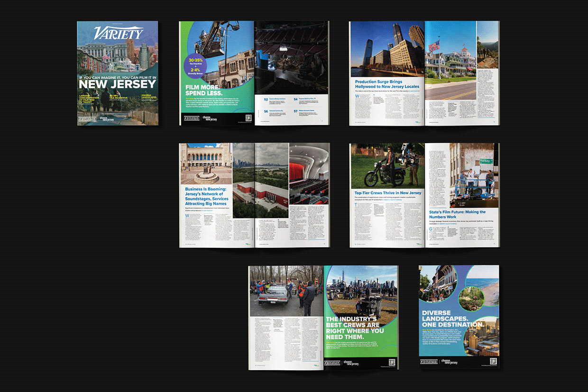
Task: Click the QR code on the Best Crews ad
Action: 392,362
